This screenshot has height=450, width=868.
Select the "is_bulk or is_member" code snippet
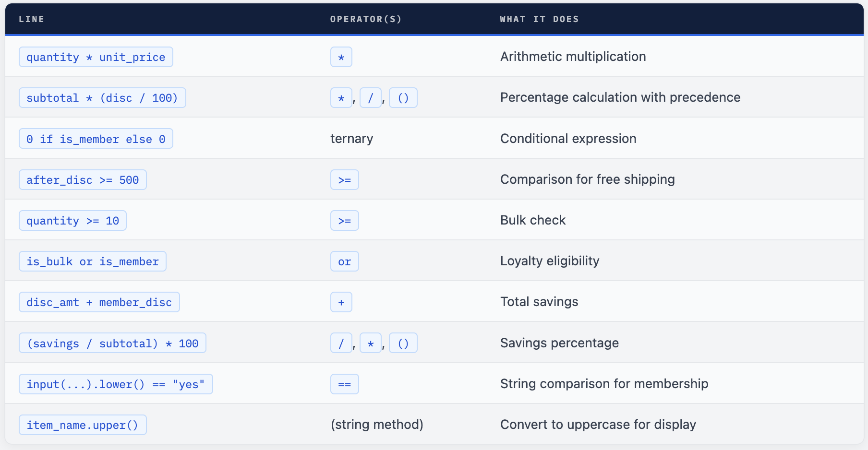92,261
